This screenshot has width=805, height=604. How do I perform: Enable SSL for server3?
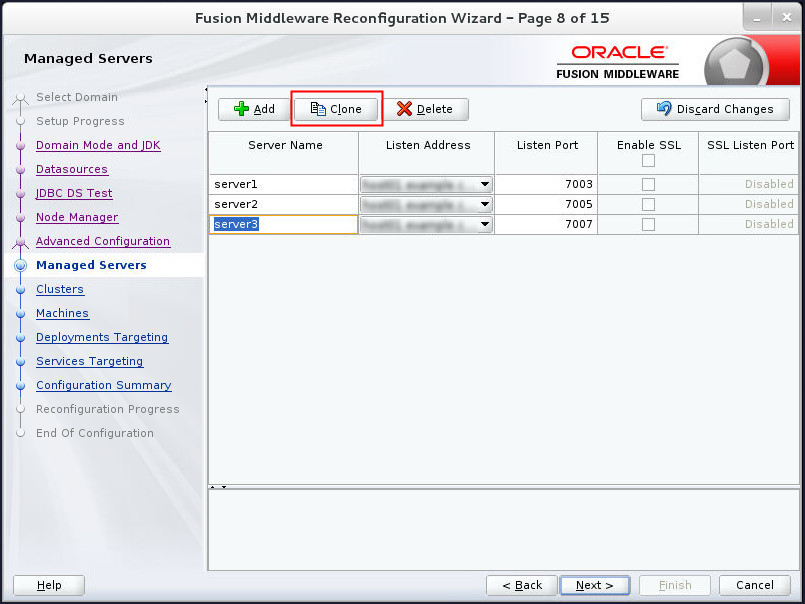[648, 224]
